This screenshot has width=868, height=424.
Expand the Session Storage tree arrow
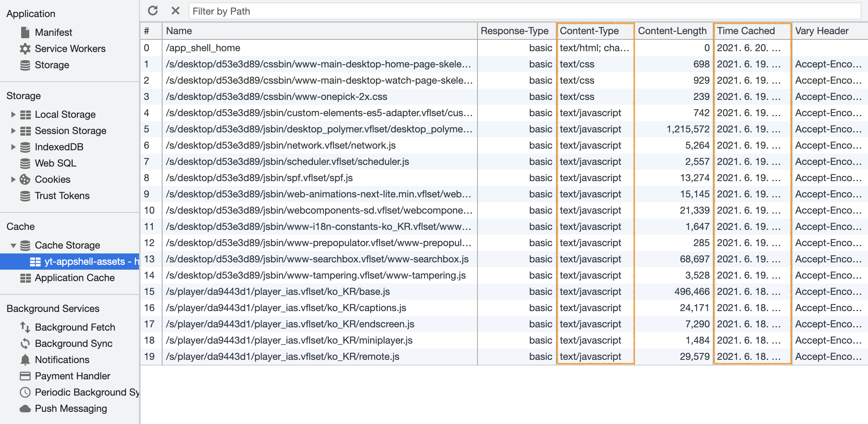tap(13, 131)
